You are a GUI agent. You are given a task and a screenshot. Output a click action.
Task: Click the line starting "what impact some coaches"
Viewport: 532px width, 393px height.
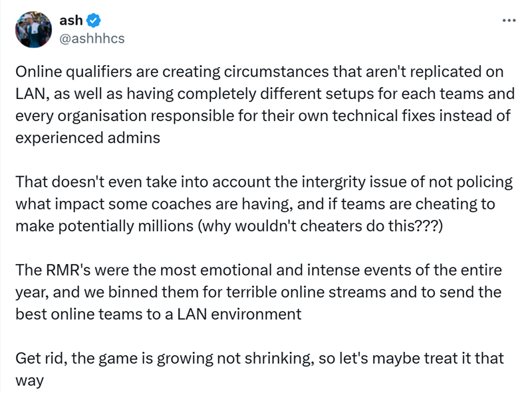255,204
